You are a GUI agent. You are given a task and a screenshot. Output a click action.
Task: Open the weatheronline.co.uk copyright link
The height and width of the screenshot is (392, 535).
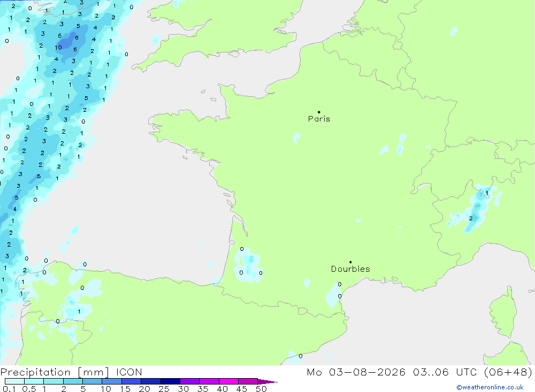pyautogui.click(x=490, y=387)
